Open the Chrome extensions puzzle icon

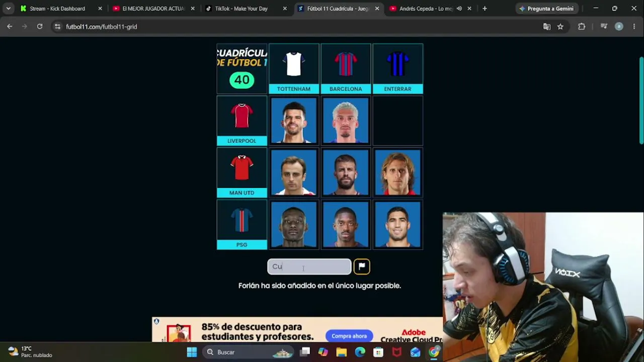(x=582, y=27)
